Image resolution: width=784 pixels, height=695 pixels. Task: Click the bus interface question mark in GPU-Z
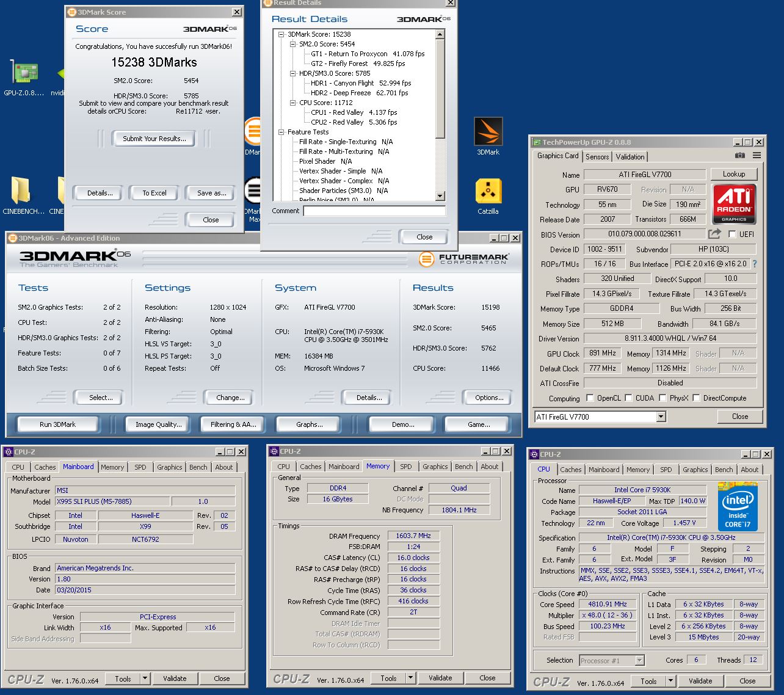[755, 264]
